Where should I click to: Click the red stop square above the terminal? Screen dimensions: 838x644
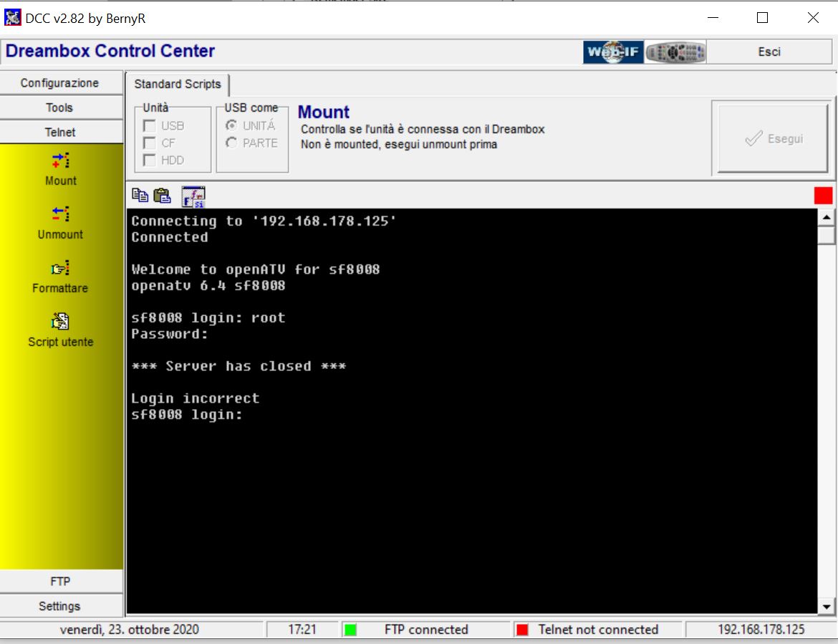pos(823,196)
